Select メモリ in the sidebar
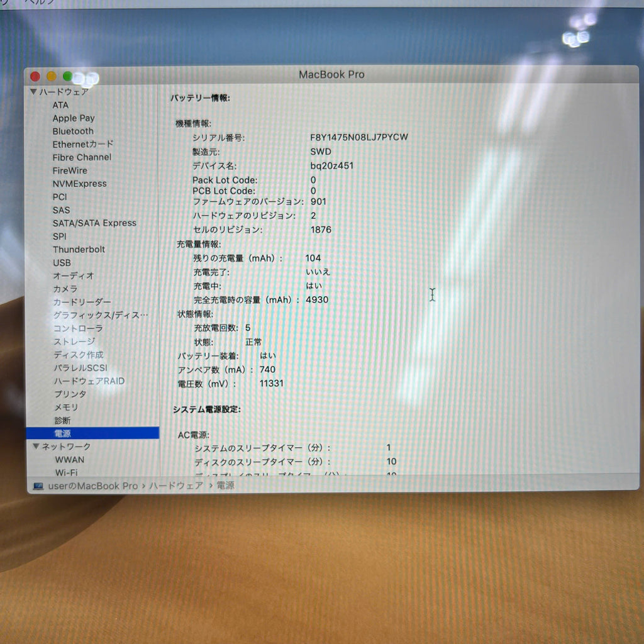 (x=66, y=407)
